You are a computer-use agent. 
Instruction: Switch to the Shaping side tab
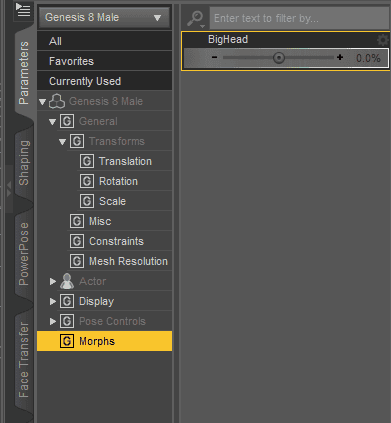pos(24,163)
